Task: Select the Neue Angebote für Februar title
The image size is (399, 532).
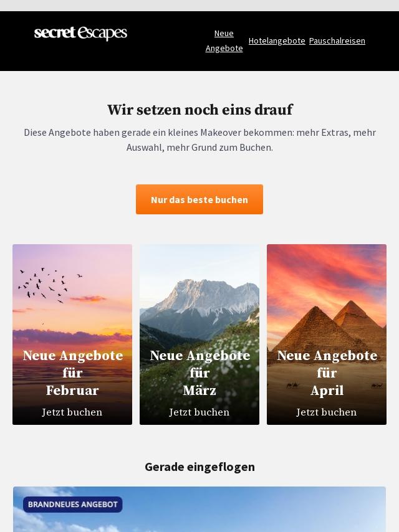Action: [x=73, y=373]
